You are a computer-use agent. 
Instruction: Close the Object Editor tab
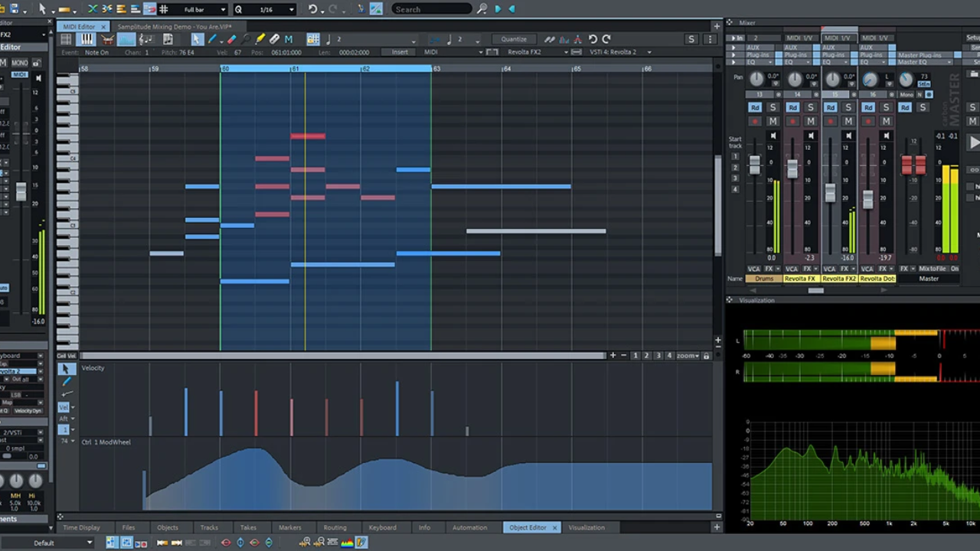coord(554,527)
